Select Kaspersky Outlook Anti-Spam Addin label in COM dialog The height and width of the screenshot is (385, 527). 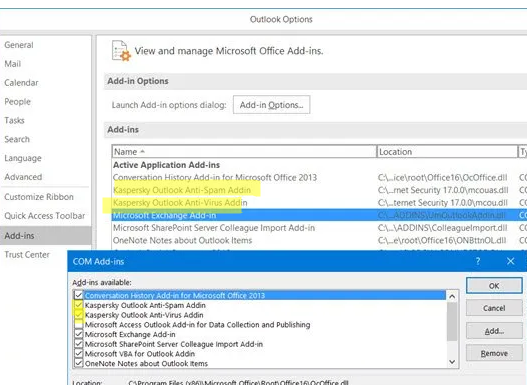click(x=145, y=305)
